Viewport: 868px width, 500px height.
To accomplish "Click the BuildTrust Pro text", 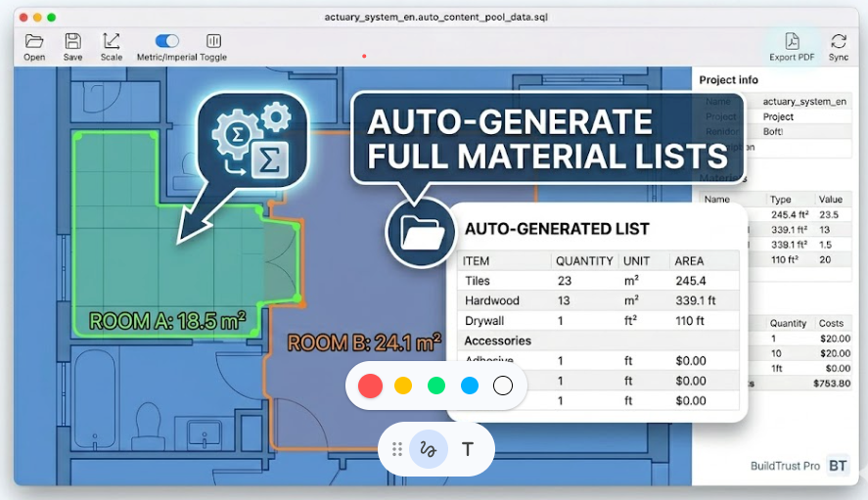I will coord(785,466).
